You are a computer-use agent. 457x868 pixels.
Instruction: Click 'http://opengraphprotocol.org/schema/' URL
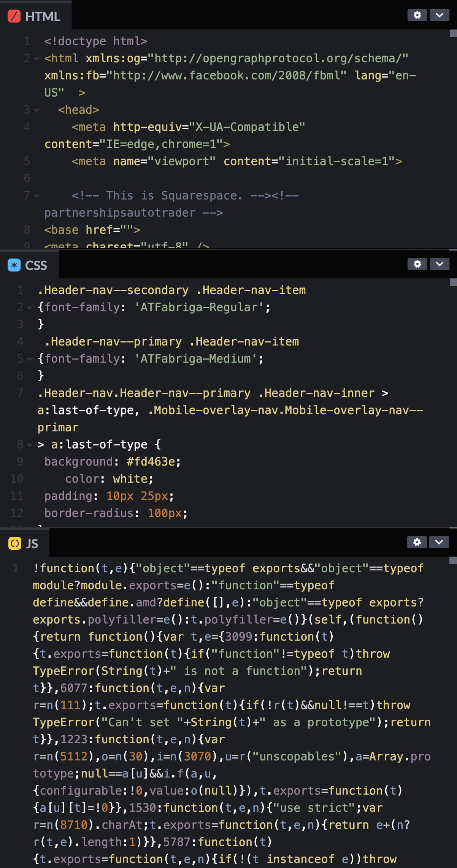(278, 58)
